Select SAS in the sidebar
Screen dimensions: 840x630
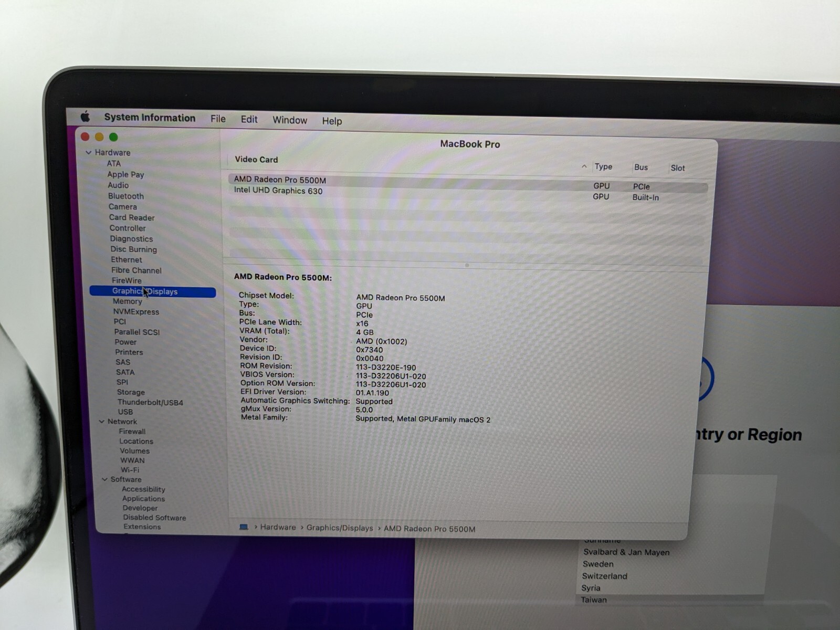123,362
